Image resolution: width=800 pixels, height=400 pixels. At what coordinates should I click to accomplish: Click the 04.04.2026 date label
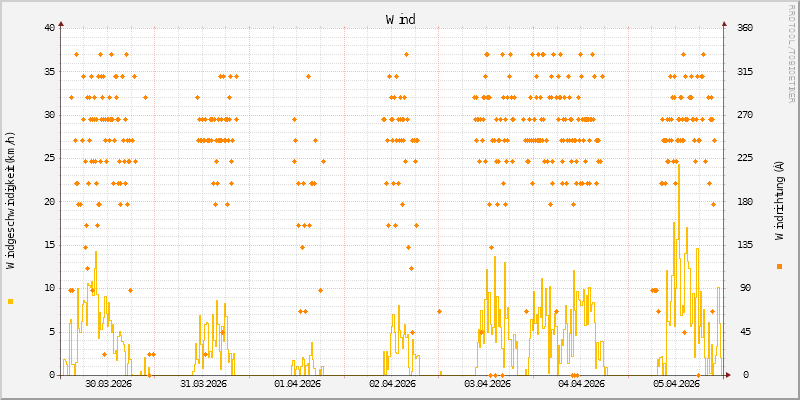coord(581,383)
